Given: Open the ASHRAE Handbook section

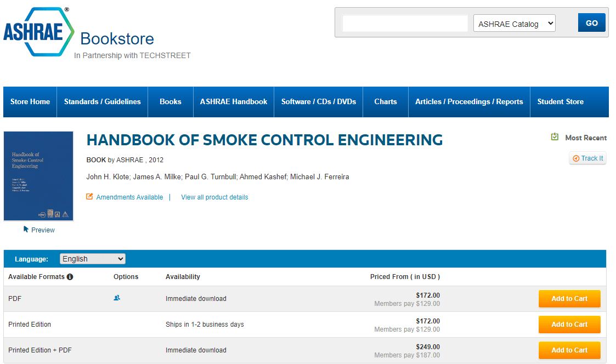Looking at the screenshot, I should (x=233, y=101).
